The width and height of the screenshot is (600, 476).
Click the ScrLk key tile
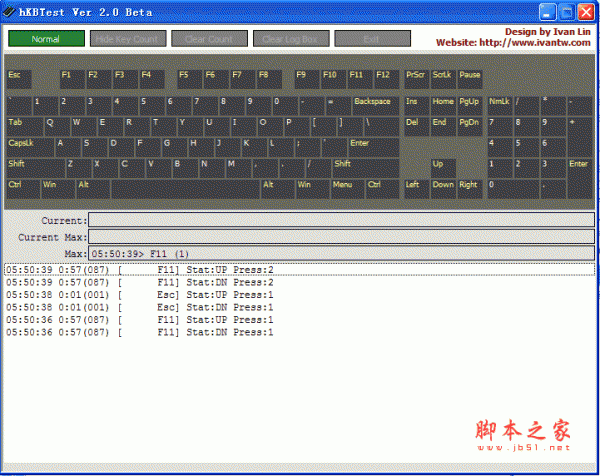click(443, 79)
